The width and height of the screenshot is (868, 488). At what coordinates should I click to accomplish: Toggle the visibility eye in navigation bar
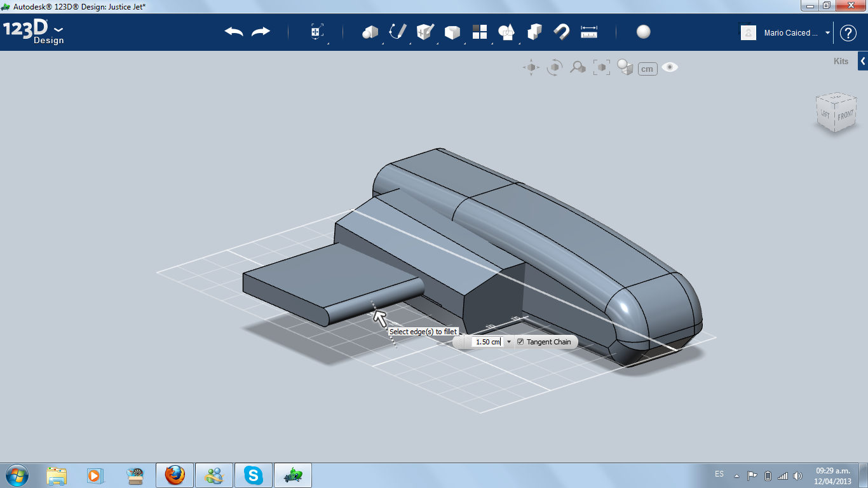[670, 67]
